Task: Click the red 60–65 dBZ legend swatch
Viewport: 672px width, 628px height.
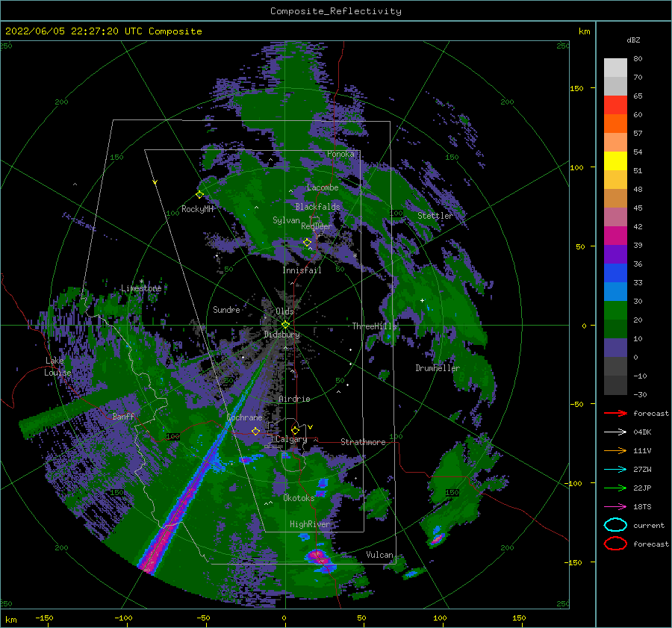Action: point(615,105)
